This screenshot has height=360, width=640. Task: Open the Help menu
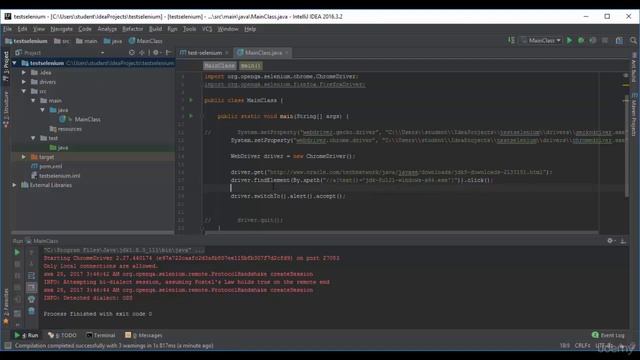click(x=250, y=29)
